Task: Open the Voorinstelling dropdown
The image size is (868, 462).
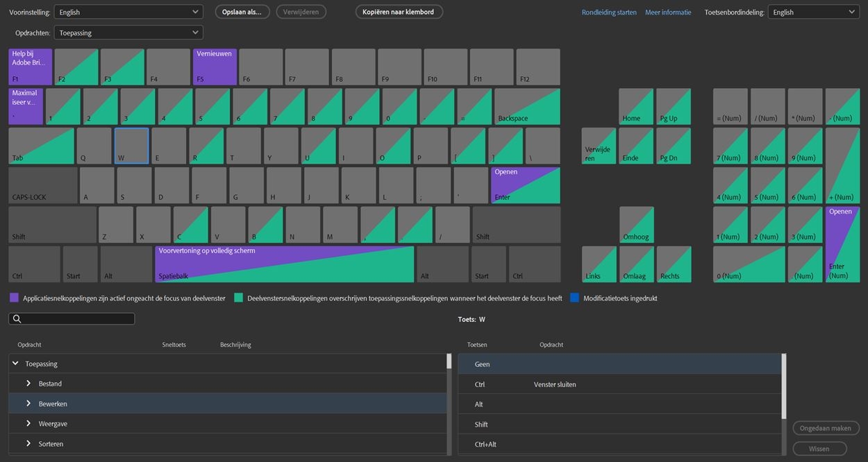Action: click(x=128, y=12)
